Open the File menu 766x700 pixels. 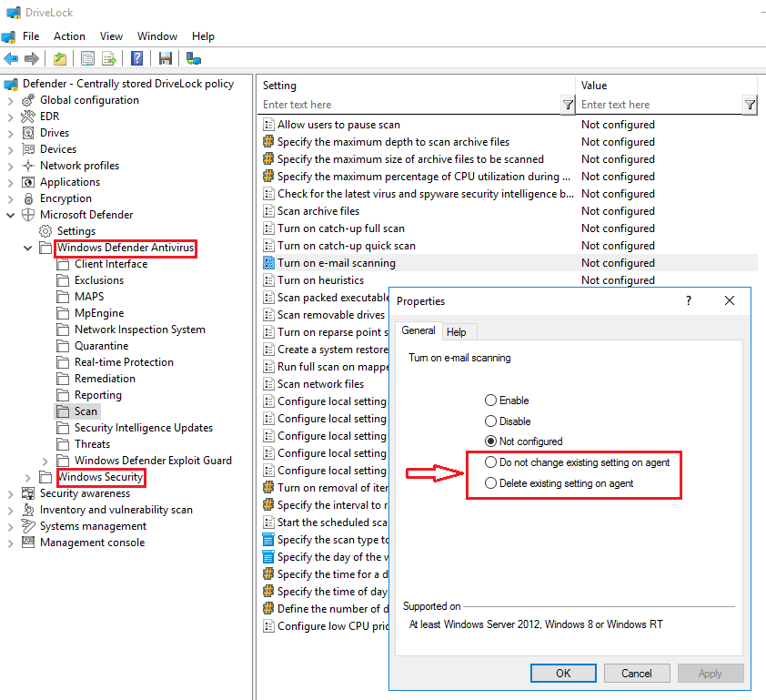31,36
